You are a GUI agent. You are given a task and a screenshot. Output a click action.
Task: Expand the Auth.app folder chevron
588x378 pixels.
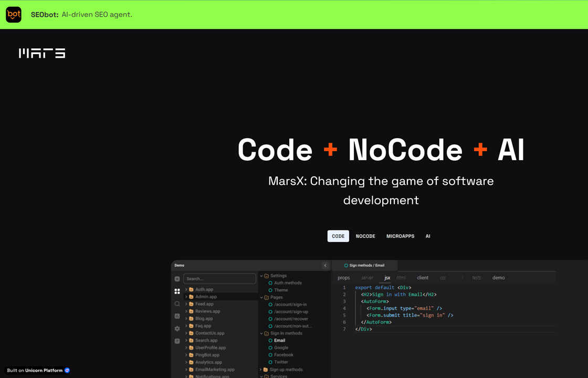tap(186, 289)
